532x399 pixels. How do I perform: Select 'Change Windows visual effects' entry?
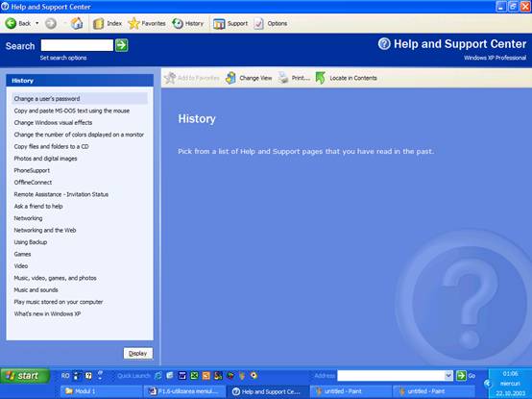53,123
